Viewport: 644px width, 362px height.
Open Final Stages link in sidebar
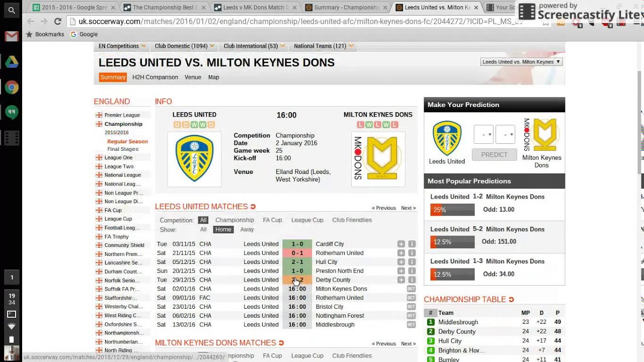pyautogui.click(x=123, y=149)
